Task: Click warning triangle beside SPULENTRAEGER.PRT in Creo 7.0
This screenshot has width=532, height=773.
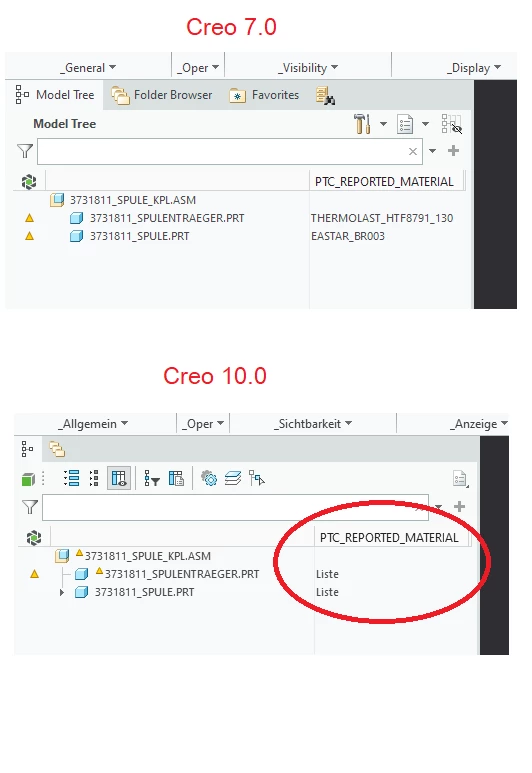Action: click(x=30, y=218)
